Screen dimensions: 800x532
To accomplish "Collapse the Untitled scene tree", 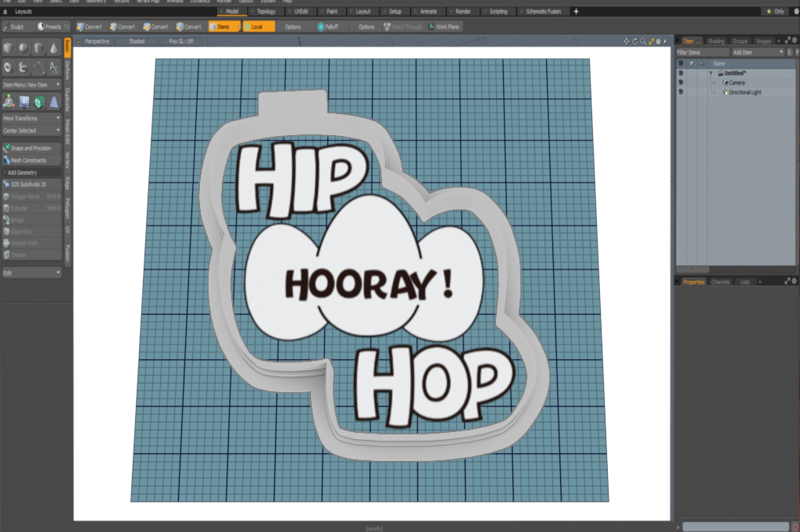I will [711, 73].
